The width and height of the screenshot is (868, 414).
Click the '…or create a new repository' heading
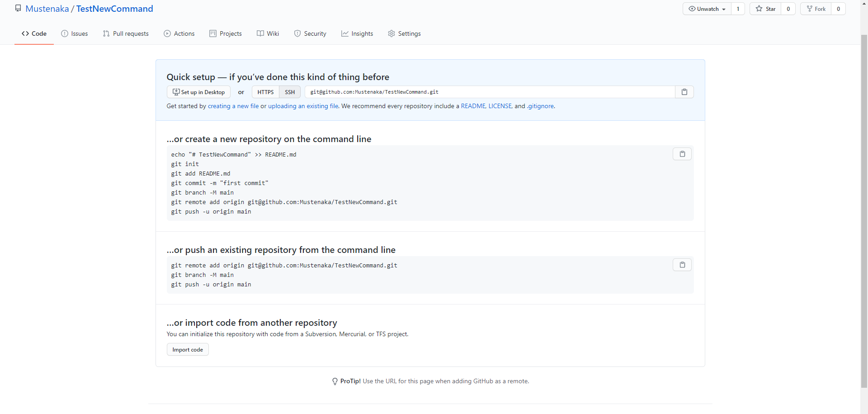(x=269, y=139)
